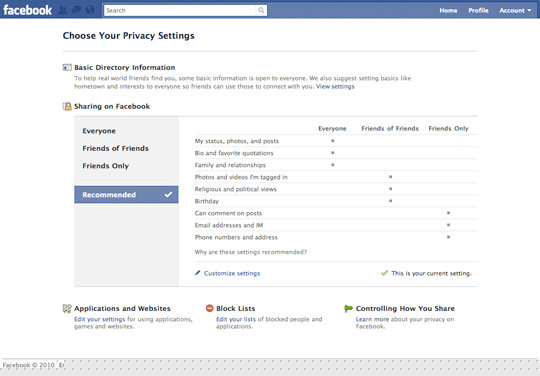Click the pencil icon beside Customize settings
Viewport: 540px width, 376px height.
[x=197, y=273]
